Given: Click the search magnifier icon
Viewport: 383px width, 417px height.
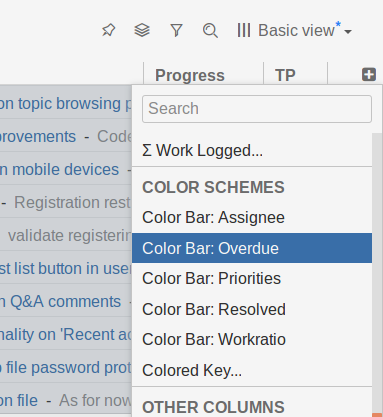Looking at the screenshot, I should tap(210, 31).
